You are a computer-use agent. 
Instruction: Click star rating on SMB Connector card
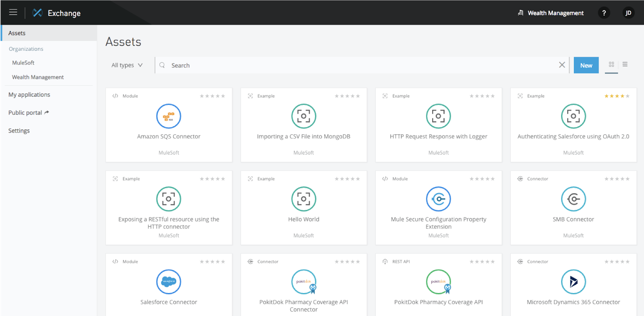click(x=617, y=179)
